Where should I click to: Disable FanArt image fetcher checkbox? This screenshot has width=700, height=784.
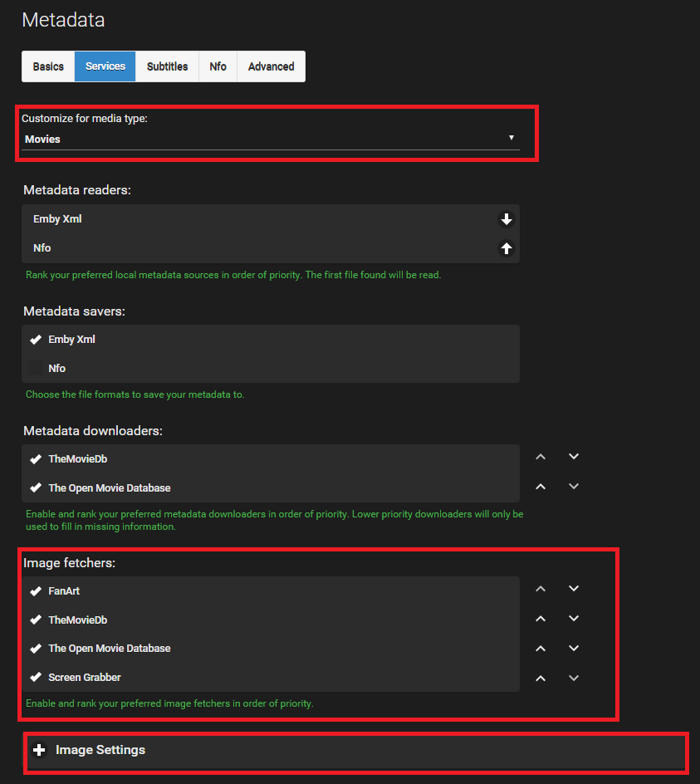[x=36, y=591]
